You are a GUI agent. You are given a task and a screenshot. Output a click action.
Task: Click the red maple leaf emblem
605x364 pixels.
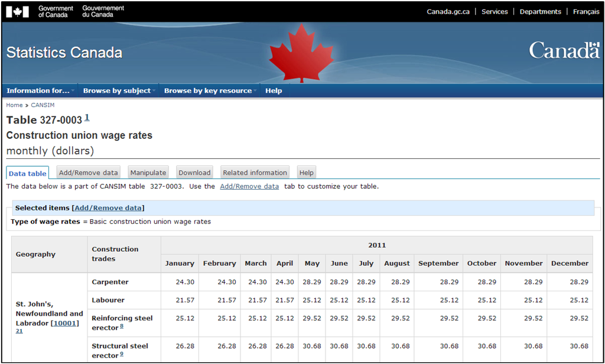(x=301, y=53)
